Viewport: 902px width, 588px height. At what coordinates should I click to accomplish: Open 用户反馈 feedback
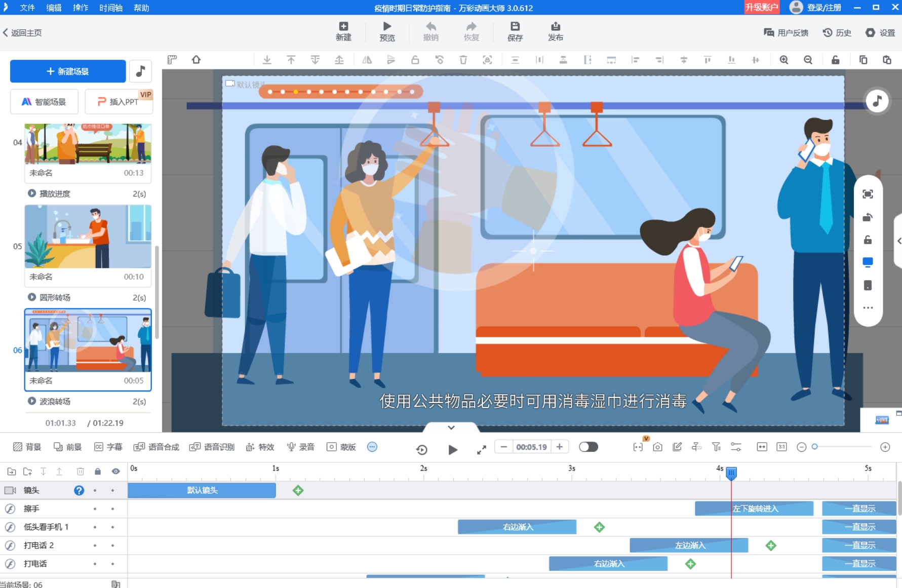[786, 33]
